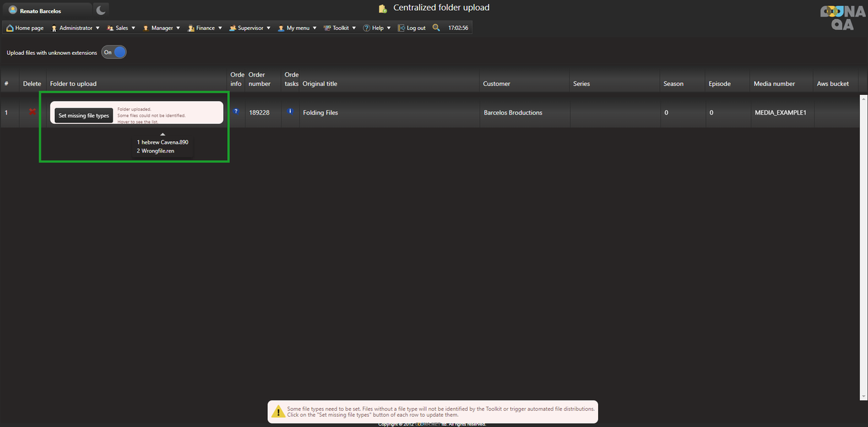Click the blue order tasks info icon
This screenshot has height=427, width=868.
(290, 111)
